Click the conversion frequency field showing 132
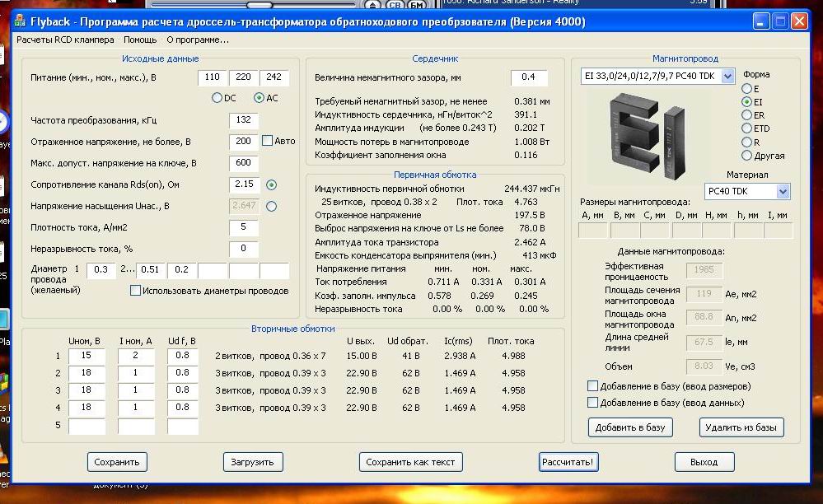The height and width of the screenshot is (504, 823). point(244,120)
